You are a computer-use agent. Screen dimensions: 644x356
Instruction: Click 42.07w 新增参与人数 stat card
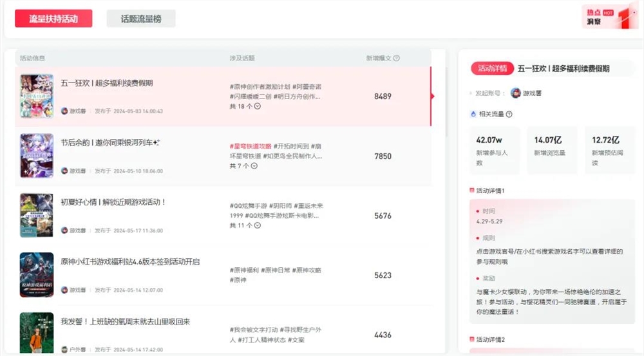pyautogui.click(x=495, y=151)
